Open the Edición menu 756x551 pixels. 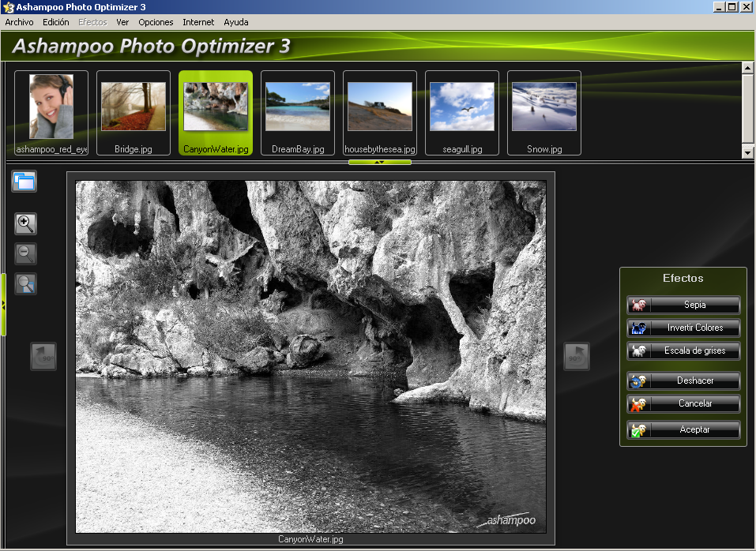tap(56, 22)
